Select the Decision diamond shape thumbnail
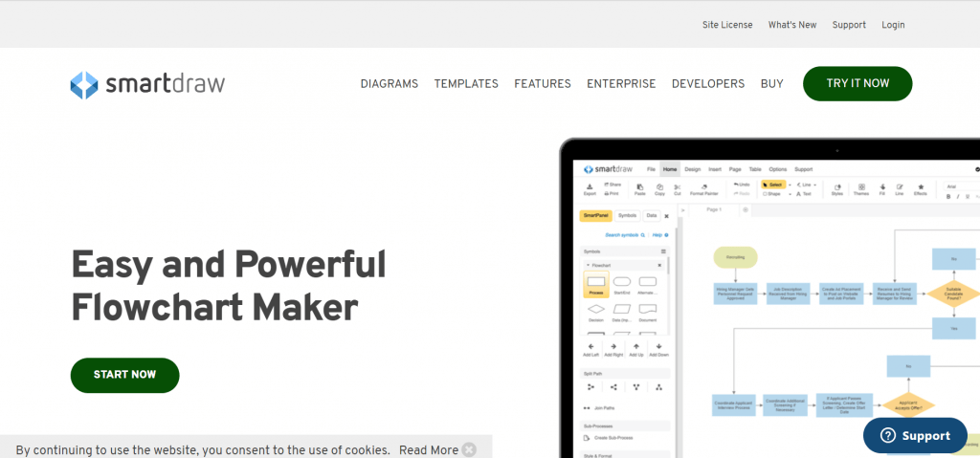 tap(596, 309)
